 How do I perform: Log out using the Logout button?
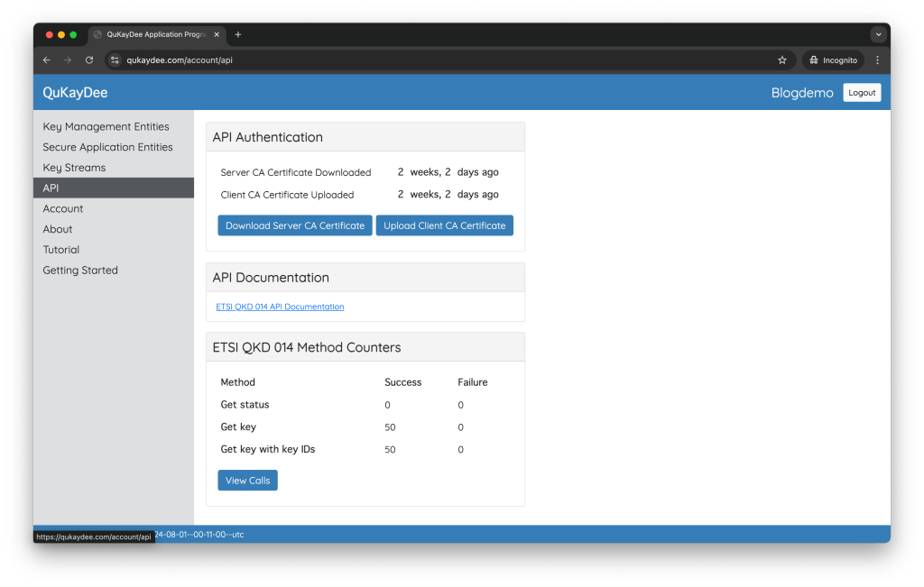(x=862, y=93)
